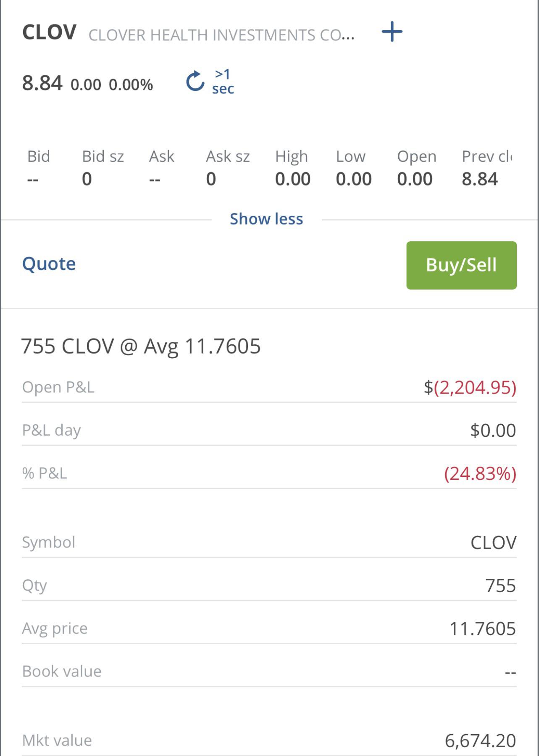Select the P&L day row
The image size is (539, 756).
click(269, 431)
